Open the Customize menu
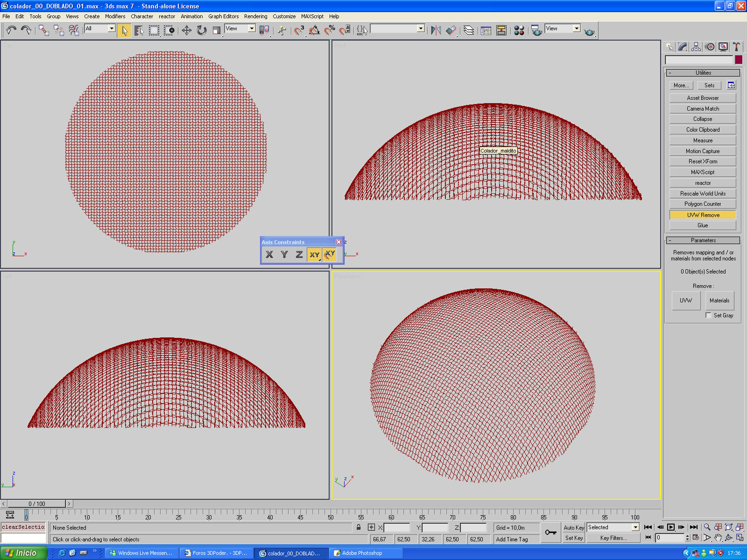The image size is (747, 560). click(x=284, y=16)
